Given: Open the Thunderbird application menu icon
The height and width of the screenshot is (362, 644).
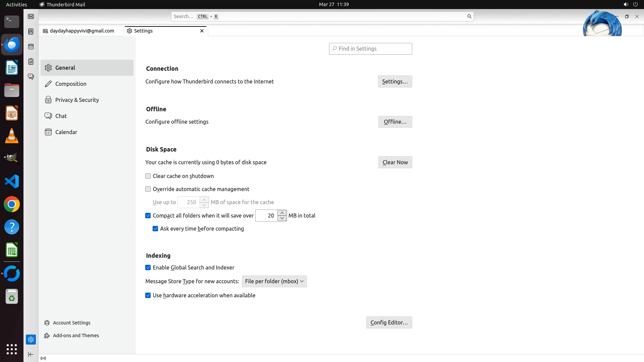Looking at the screenshot, I should pyautogui.click(x=604, y=16).
